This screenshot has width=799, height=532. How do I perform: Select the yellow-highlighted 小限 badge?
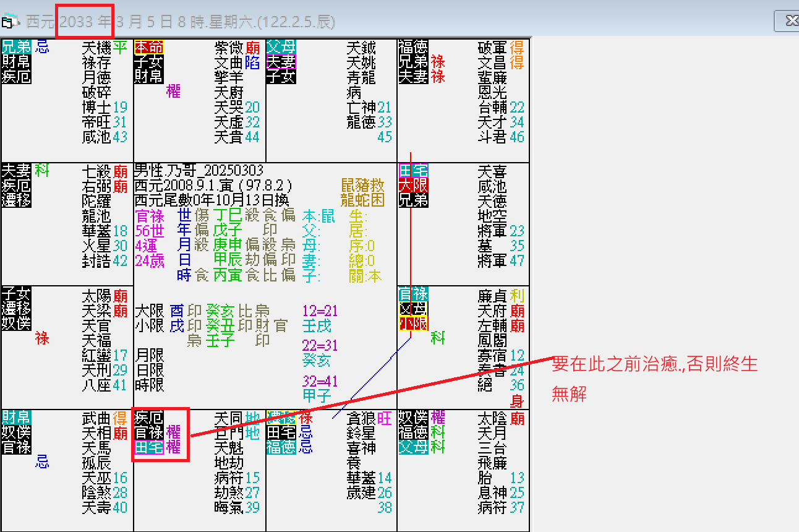tap(413, 324)
